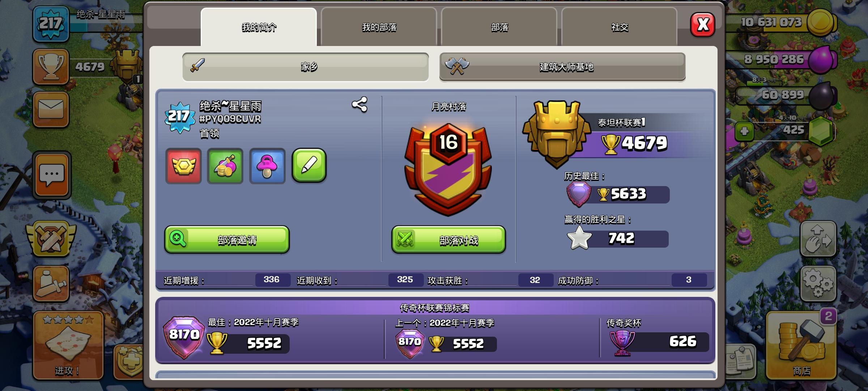Tap the 进攻 attack map button

pos(68,346)
